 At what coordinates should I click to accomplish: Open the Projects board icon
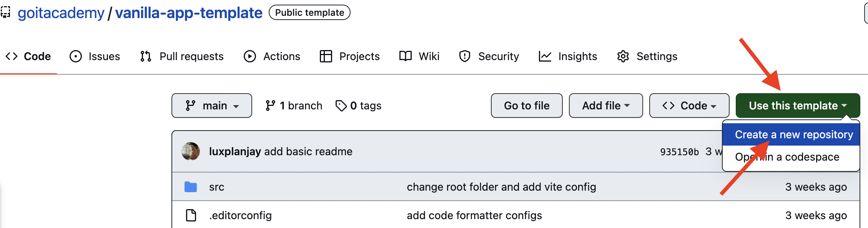coord(326,56)
